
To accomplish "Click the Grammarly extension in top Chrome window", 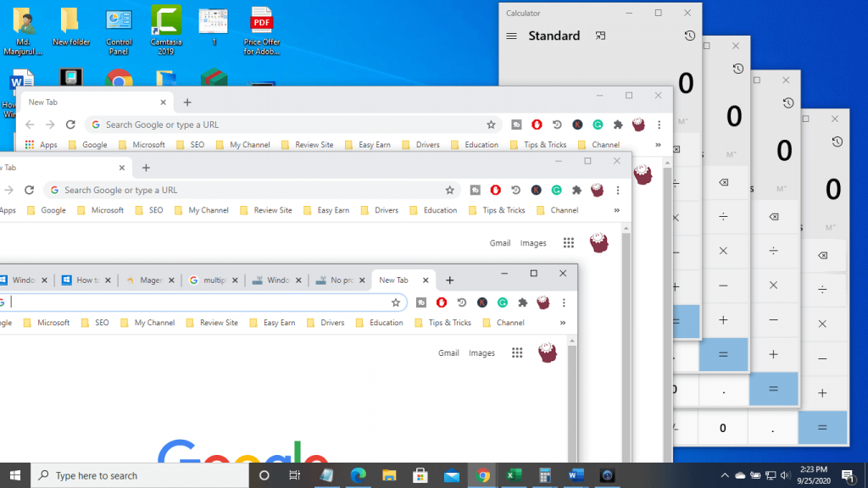I will 598,125.
